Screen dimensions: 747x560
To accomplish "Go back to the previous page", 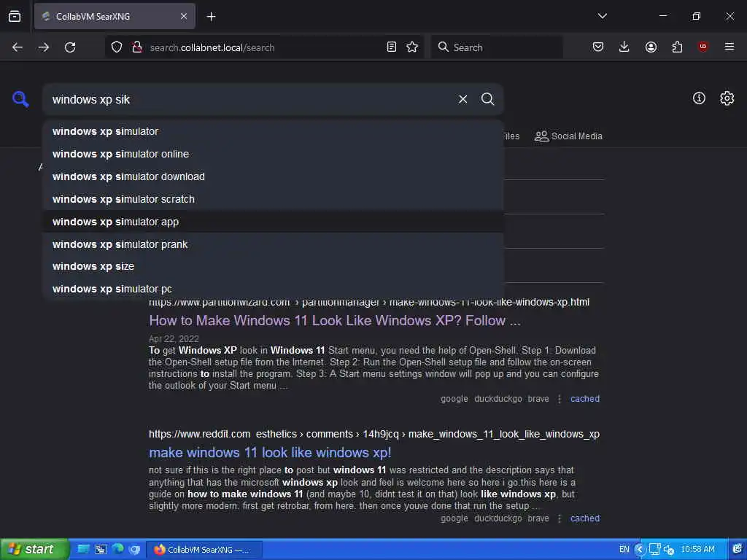I will tap(18, 47).
